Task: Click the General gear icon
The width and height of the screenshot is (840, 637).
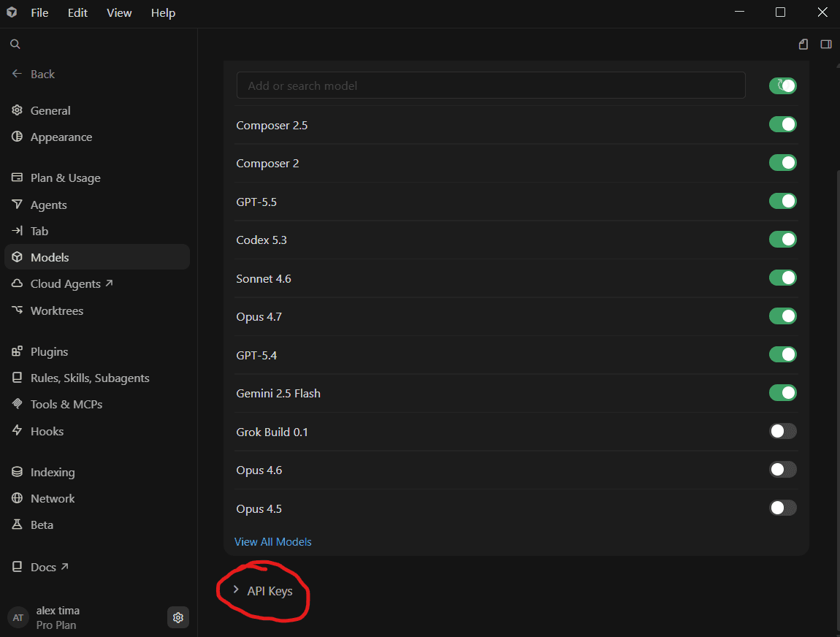Action: point(17,110)
